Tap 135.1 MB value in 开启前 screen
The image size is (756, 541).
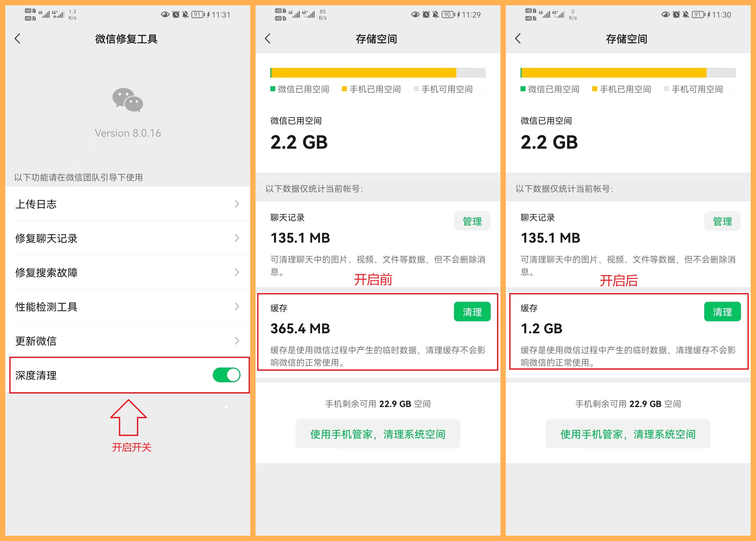(300, 238)
